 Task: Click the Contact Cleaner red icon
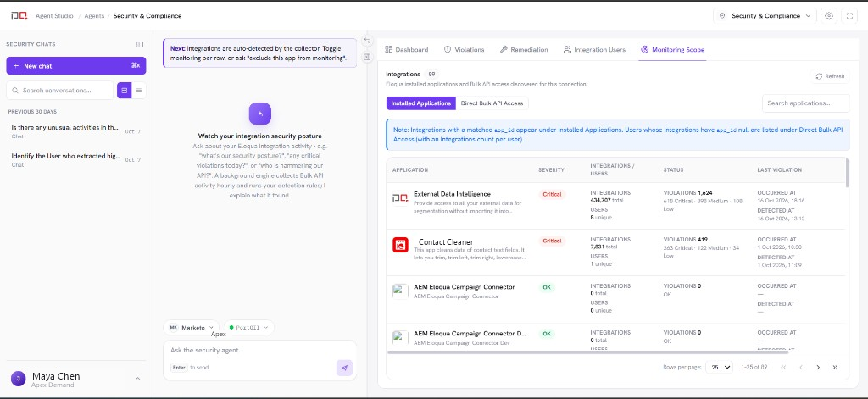point(400,245)
